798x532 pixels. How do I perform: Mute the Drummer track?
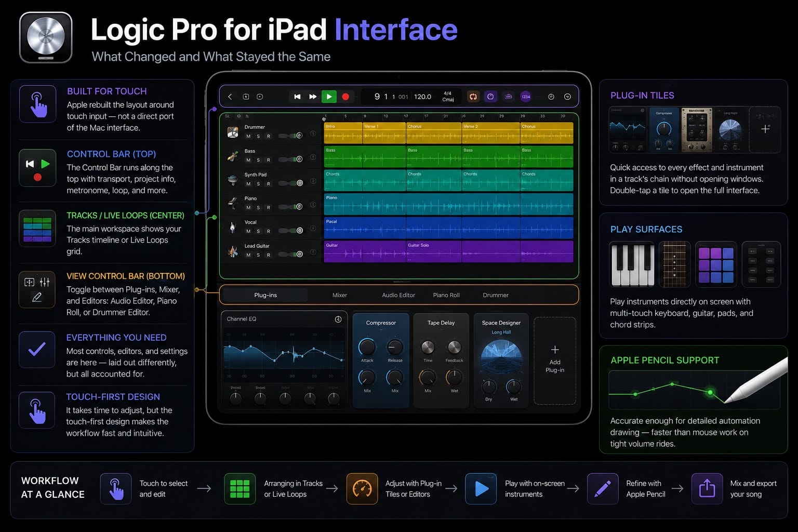click(248, 136)
